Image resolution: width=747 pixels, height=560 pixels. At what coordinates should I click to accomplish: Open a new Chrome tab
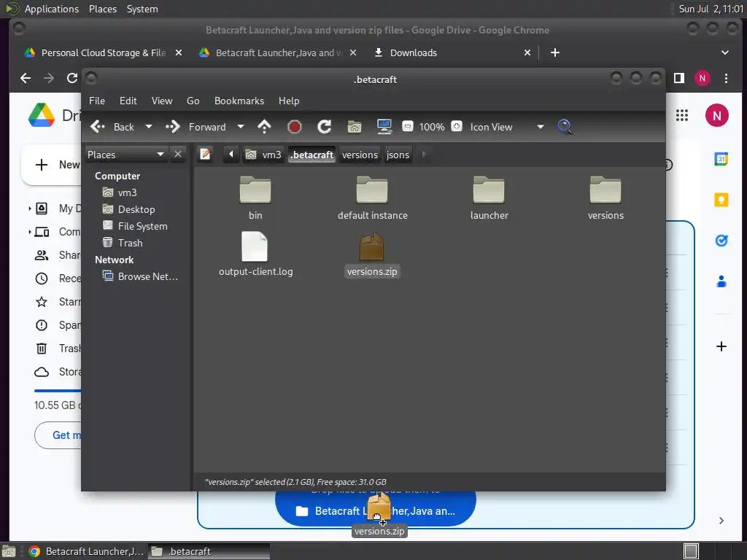[555, 52]
